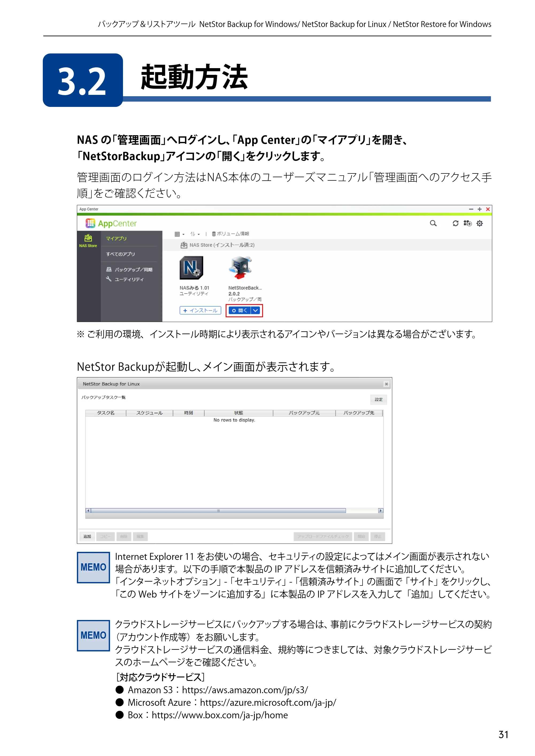Open the grid view mode dropdown
This screenshot has height=756, width=535.
180,234
